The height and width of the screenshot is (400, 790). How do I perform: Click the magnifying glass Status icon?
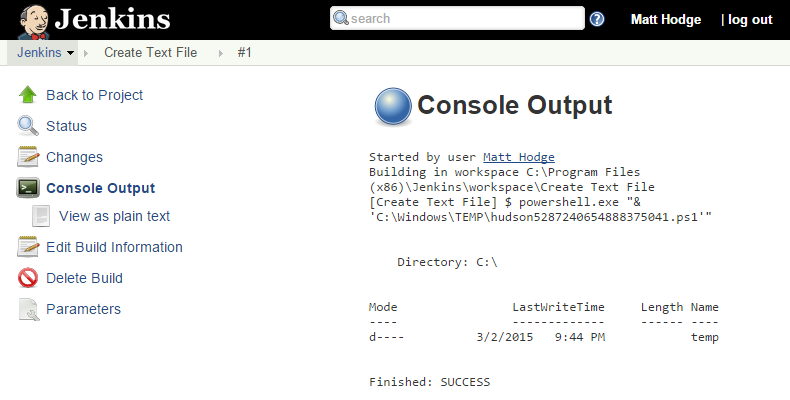(x=28, y=126)
